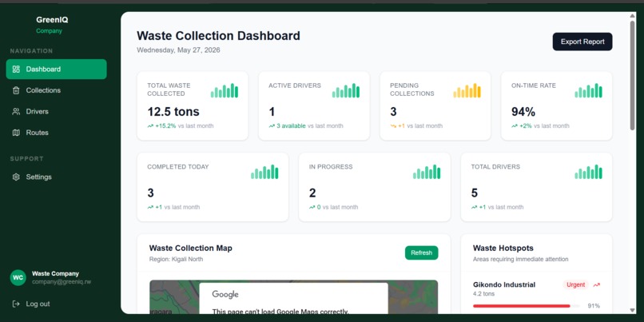Click the Gikondo Industrial 91% progress bar
This screenshot has width=644, height=322.
[x=526, y=306]
